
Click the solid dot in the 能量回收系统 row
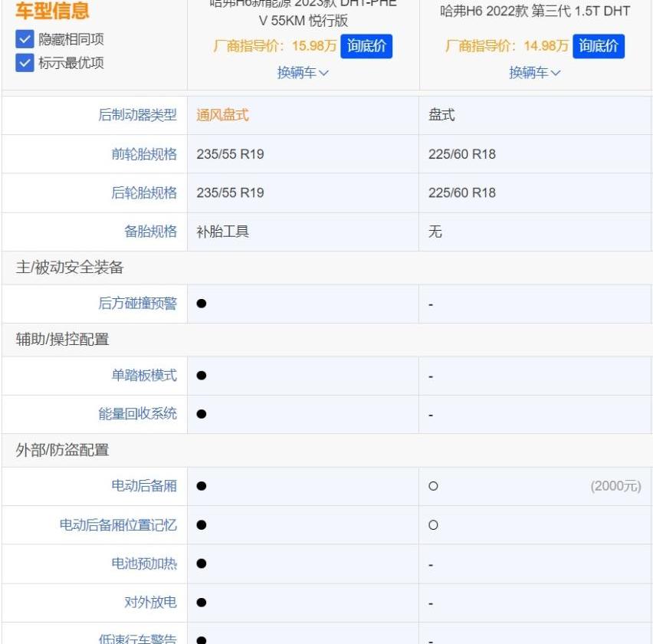tap(202, 414)
